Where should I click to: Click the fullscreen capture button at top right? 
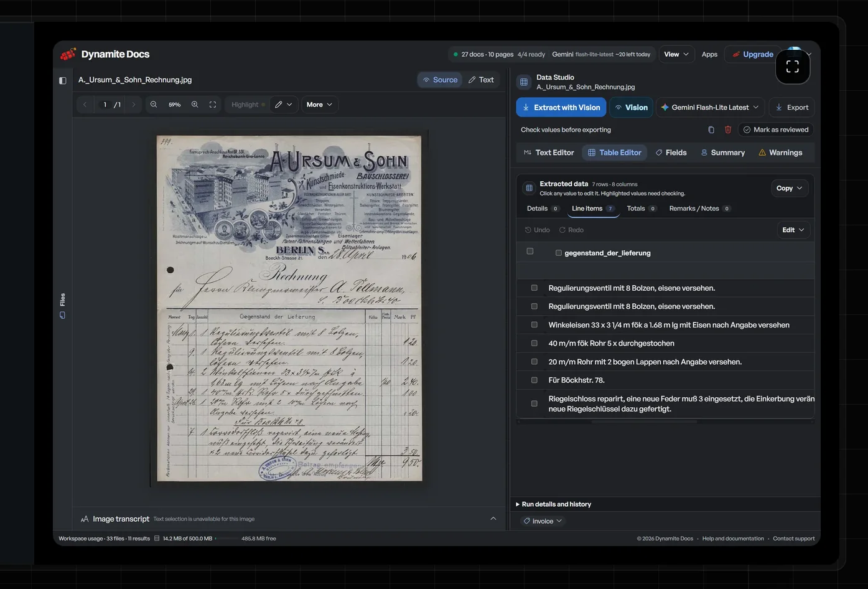point(793,67)
